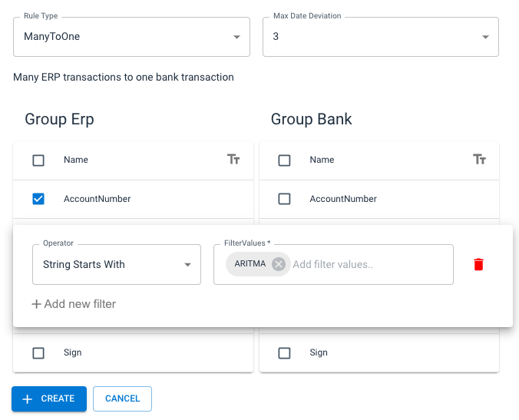Enable Sign checkbox in Group Erp
Image resolution: width=519 pixels, height=420 pixels.
pyautogui.click(x=38, y=353)
